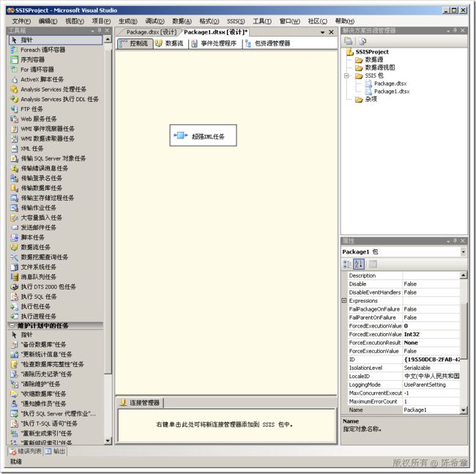Expand the Expressions property row
Image resolution: width=476 pixels, height=474 pixels.
click(x=344, y=300)
